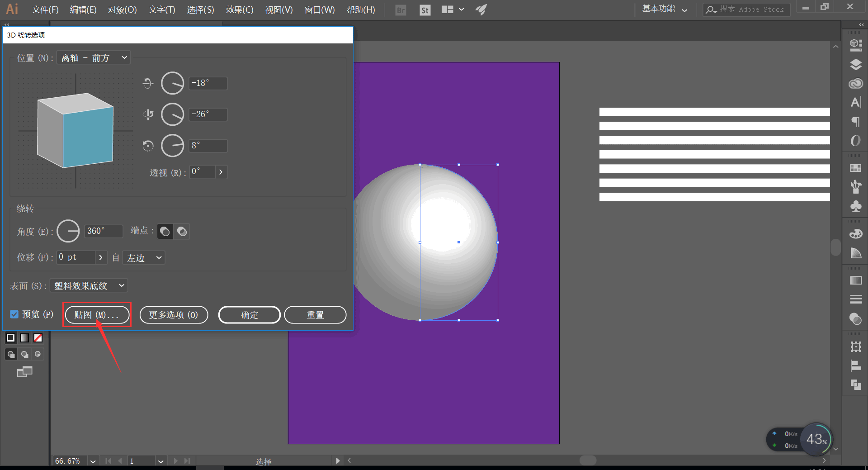Screen dimensions: 868x470
Task: Click the change screen mode icon
Action: click(25, 372)
